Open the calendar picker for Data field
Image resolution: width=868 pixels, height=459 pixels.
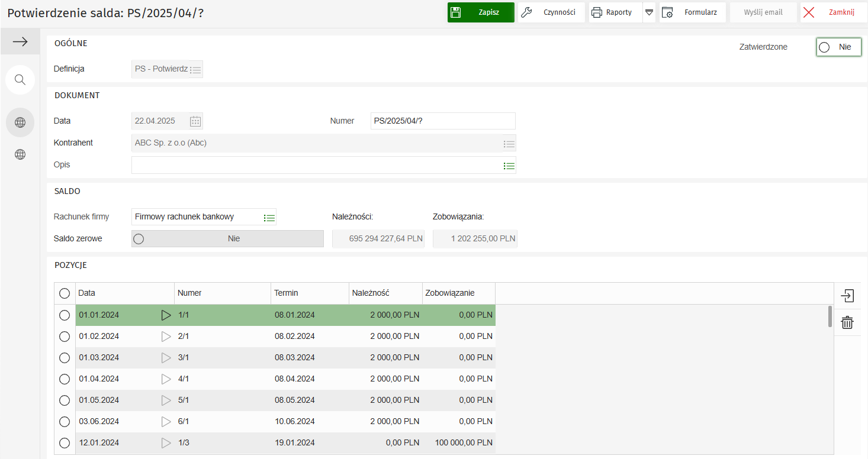[195, 121]
